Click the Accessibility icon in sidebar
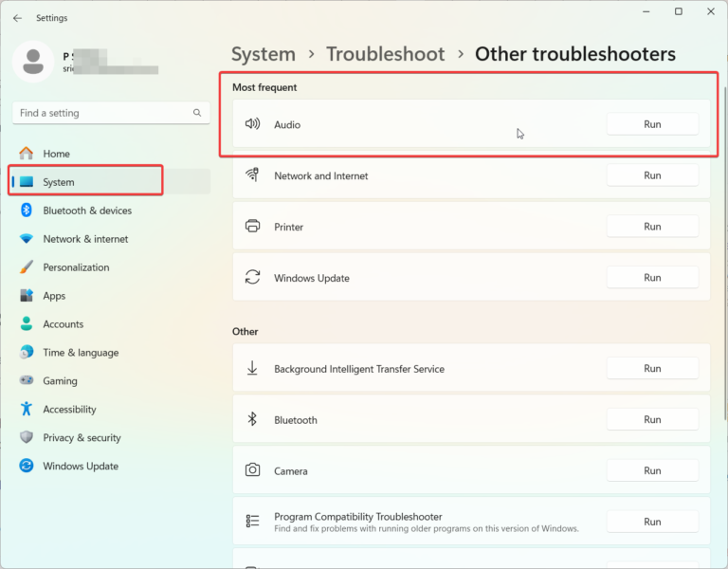Viewport: 728px width, 569px height. coord(27,410)
